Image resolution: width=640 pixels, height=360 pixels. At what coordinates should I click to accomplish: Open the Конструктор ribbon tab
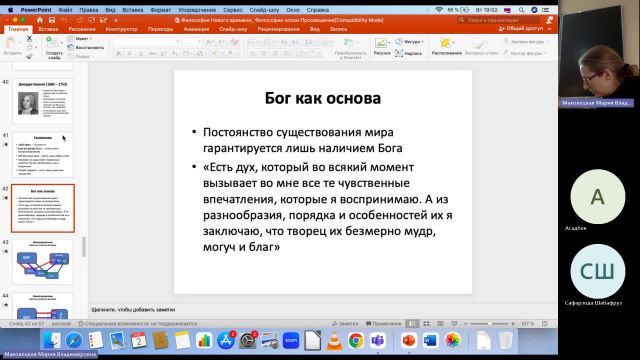click(x=121, y=29)
